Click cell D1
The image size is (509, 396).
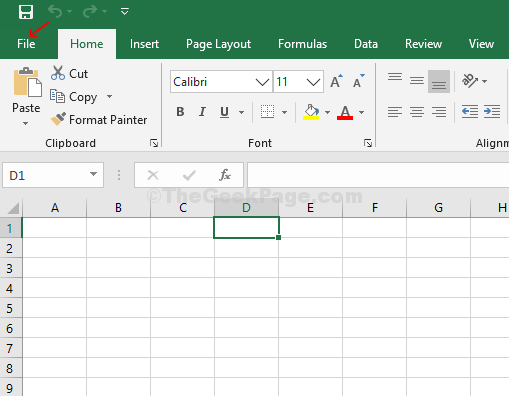tap(246, 228)
